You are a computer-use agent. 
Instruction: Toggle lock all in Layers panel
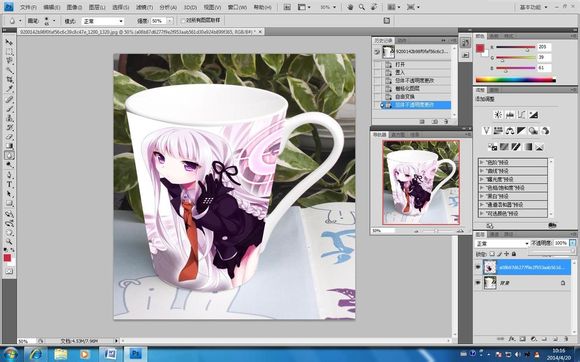pos(514,254)
